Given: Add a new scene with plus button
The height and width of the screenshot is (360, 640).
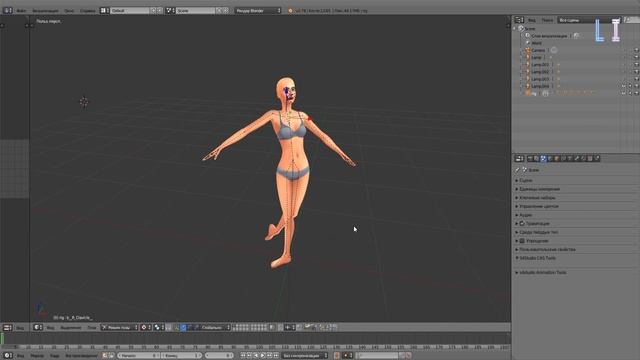Looking at the screenshot, I should (219, 11).
